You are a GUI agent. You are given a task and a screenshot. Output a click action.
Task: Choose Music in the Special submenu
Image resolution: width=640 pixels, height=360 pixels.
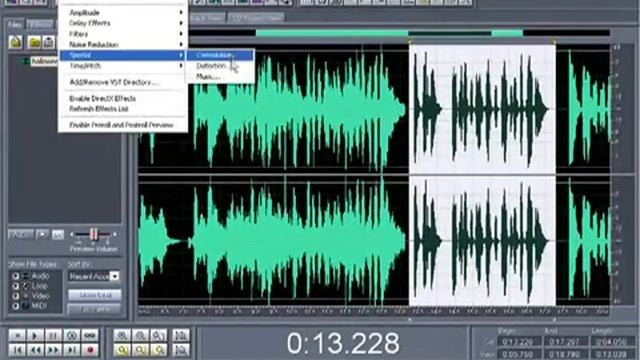pyautogui.click(x=220, y=76)
